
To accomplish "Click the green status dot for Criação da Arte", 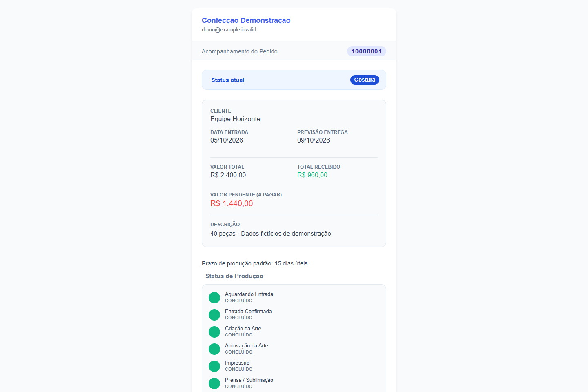I will [214, 332].
